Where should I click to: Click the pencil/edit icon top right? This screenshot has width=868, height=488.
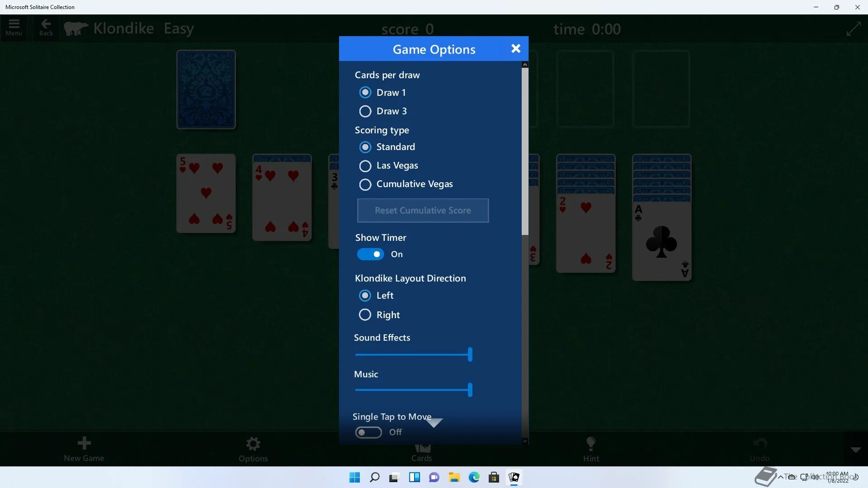coord(854,28)
